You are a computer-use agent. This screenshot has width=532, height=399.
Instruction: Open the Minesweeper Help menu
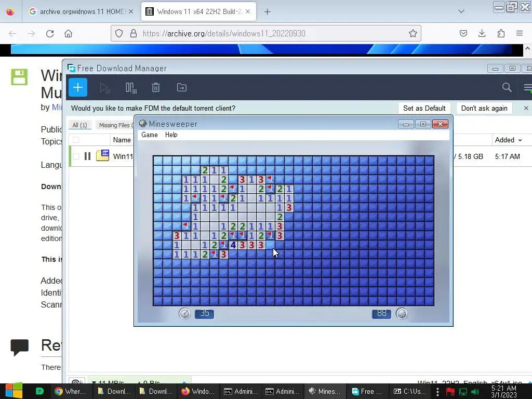pyautogui.click(x=171, y=135)
